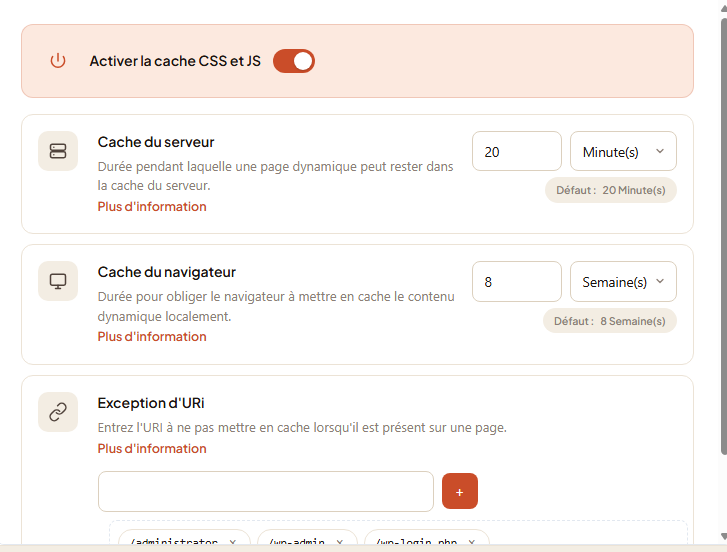Click the power icon beside Activer la cache
Screen dimensions: 727x552
(58, 61)
